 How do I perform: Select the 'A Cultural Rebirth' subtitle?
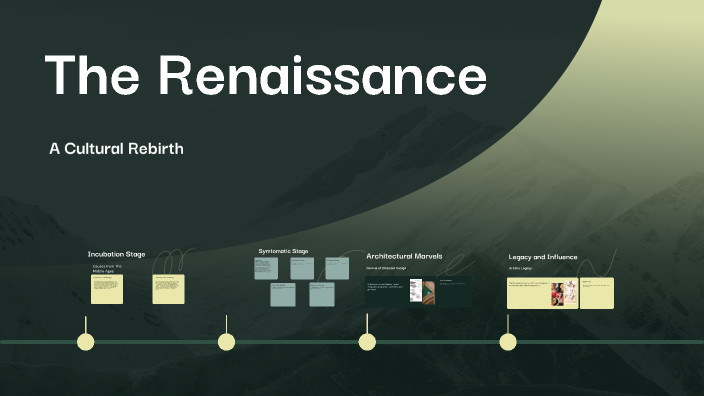[116, 149]
